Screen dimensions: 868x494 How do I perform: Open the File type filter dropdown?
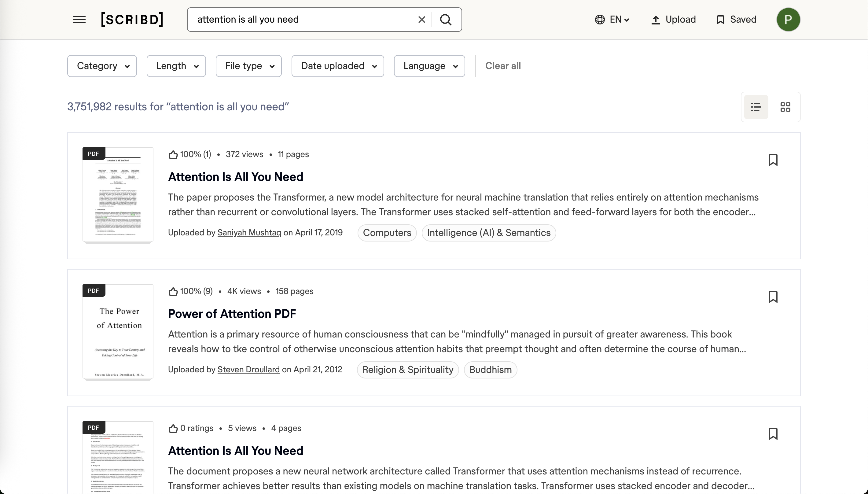click(x=248, y=66)
